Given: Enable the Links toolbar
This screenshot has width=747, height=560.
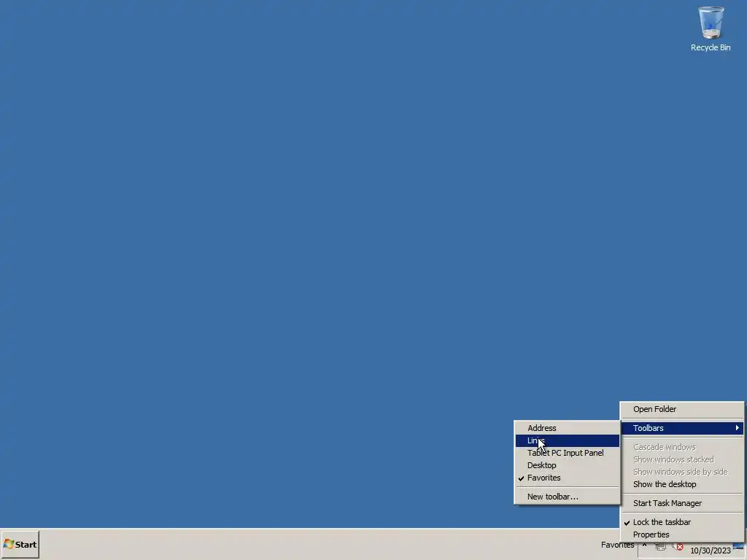Looking at the screenshot, I should tap(567, 440).
